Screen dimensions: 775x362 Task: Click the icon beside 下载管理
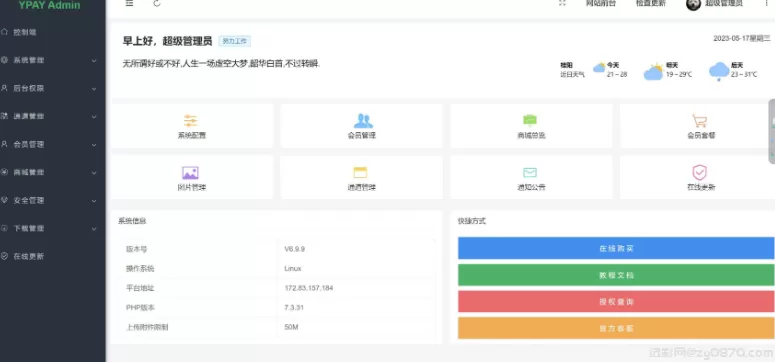4,228
